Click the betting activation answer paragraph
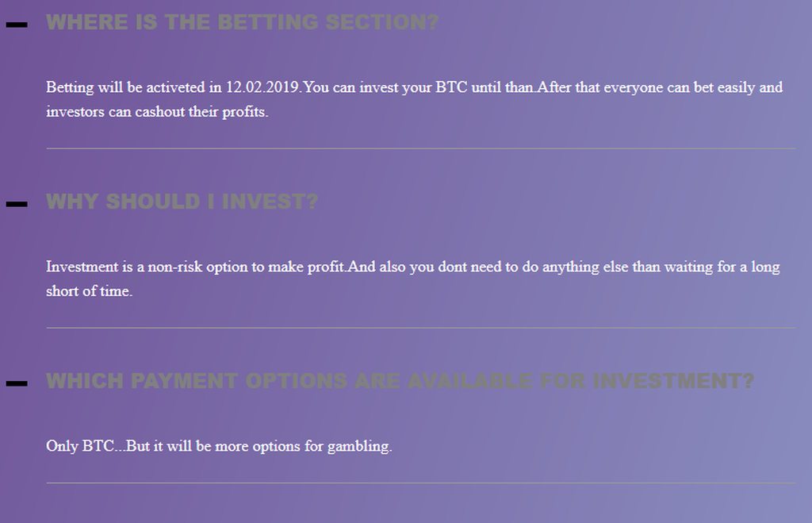Screen dimensions: 812x523 pyautogui.click(x=414, y=99)
